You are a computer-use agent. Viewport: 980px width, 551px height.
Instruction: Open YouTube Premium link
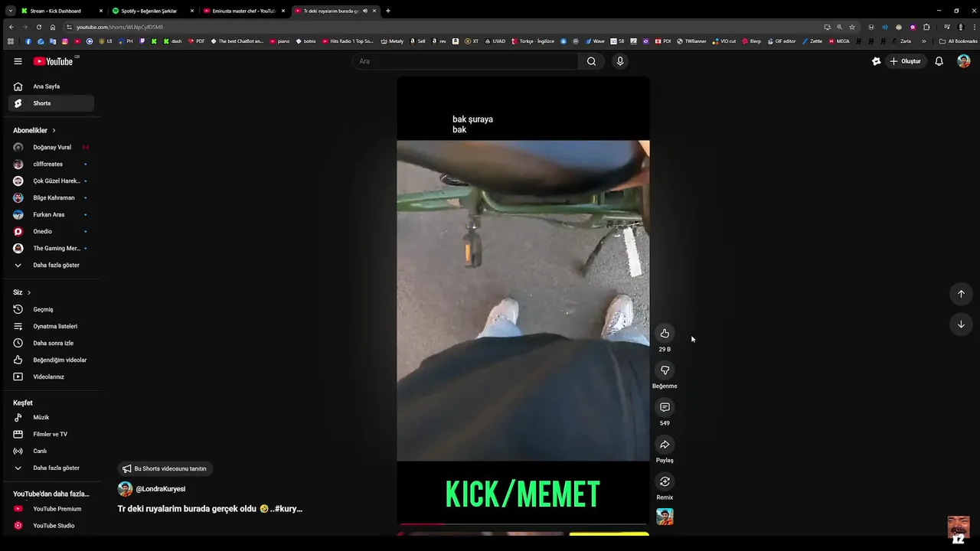click(51, 509)
